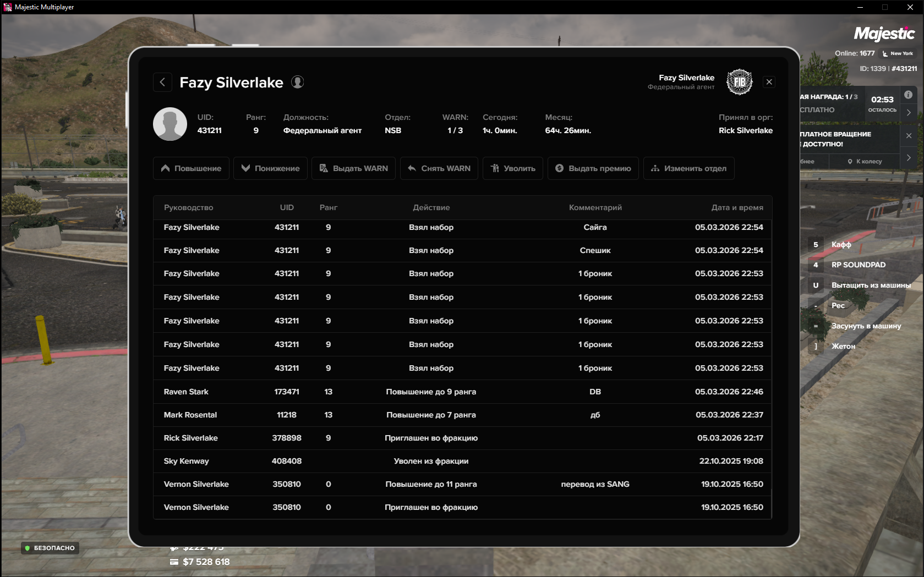924x577 pixels.
Task: Give a bonus via Выдать премию
Action: coord(593,168)
